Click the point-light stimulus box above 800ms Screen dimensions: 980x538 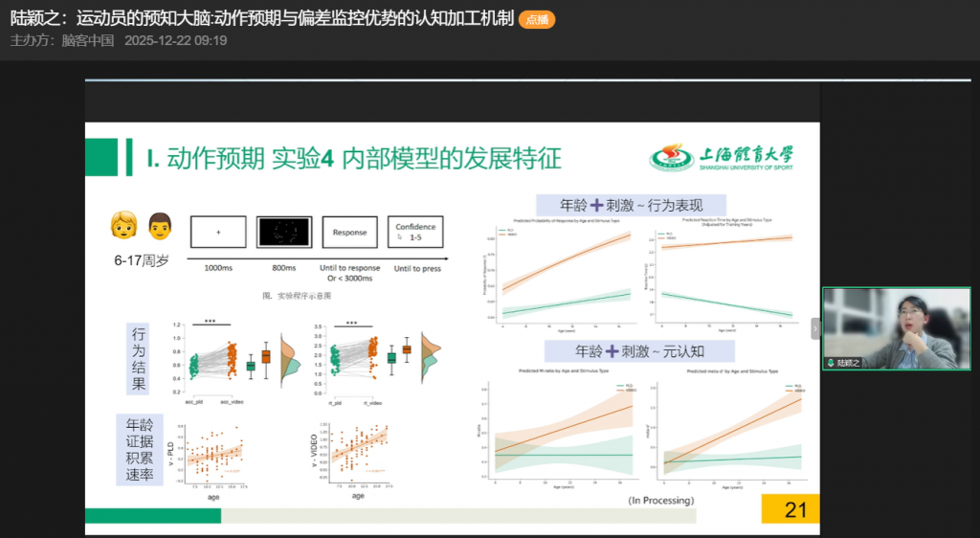click(283, 232)
